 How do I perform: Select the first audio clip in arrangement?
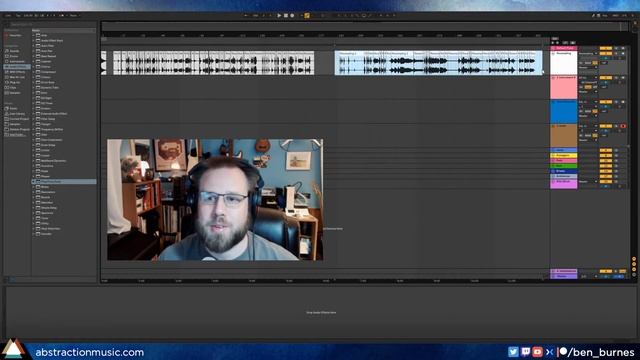[x=213, y=63]
